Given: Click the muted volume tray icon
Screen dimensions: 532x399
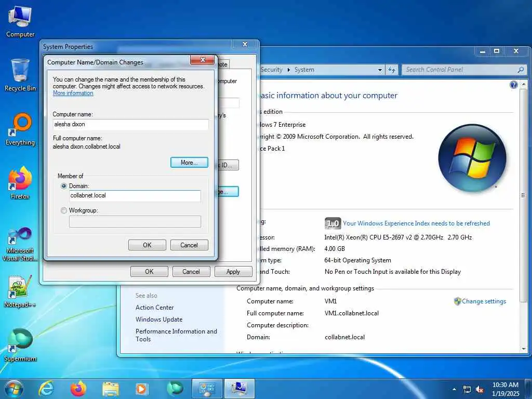Looking at the screenshot, I should click(x=480, y=390).
